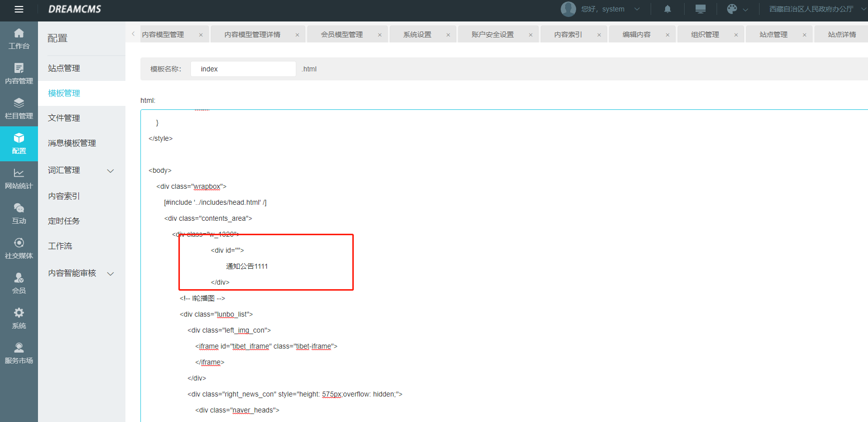Screen dimensions: 868x422
Task: Open the 西藏自治区人民政府办公厅 site dropdown
Action: 817,9
